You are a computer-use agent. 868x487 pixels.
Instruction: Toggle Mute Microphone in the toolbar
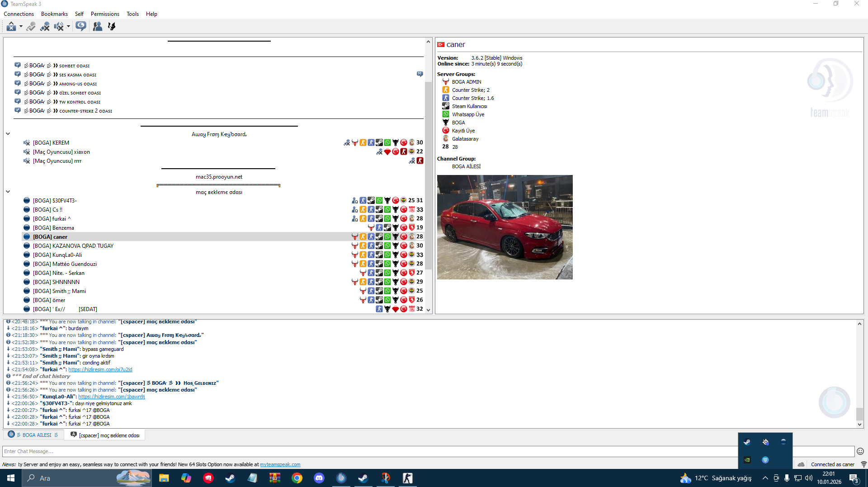point(45,27)
